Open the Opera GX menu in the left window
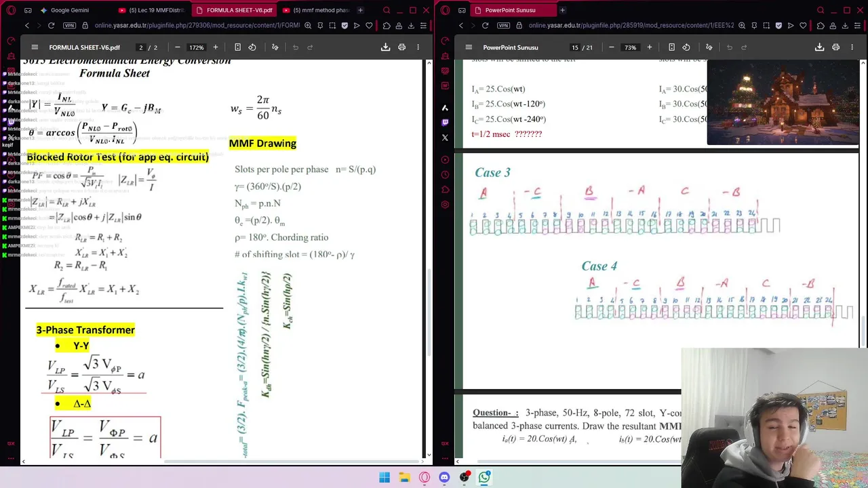Screen dimensions: 868x488 pyautogui.click(x=11, y=10)
